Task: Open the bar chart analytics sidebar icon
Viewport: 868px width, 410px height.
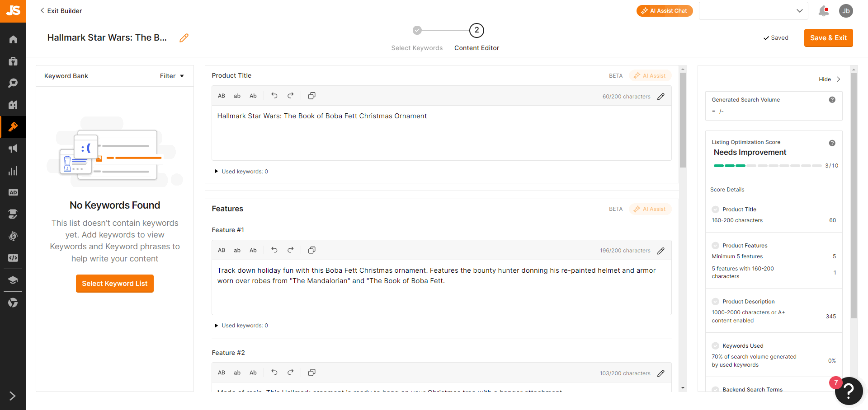Action: pos(13,171)
